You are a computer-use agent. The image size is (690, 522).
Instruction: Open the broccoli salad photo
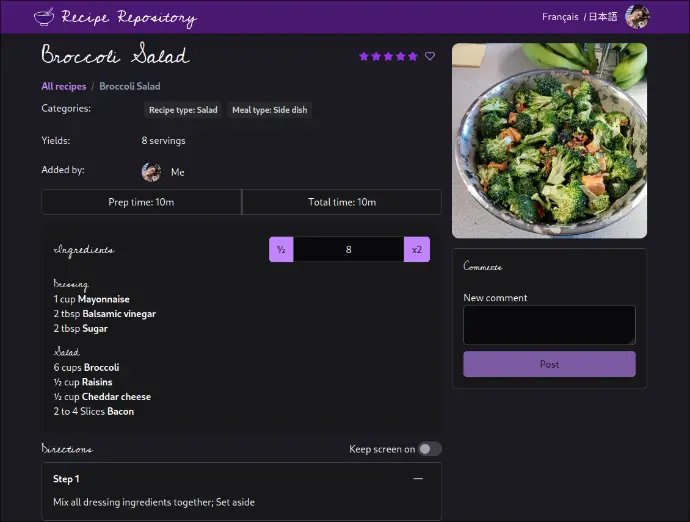tap(549, 140)
